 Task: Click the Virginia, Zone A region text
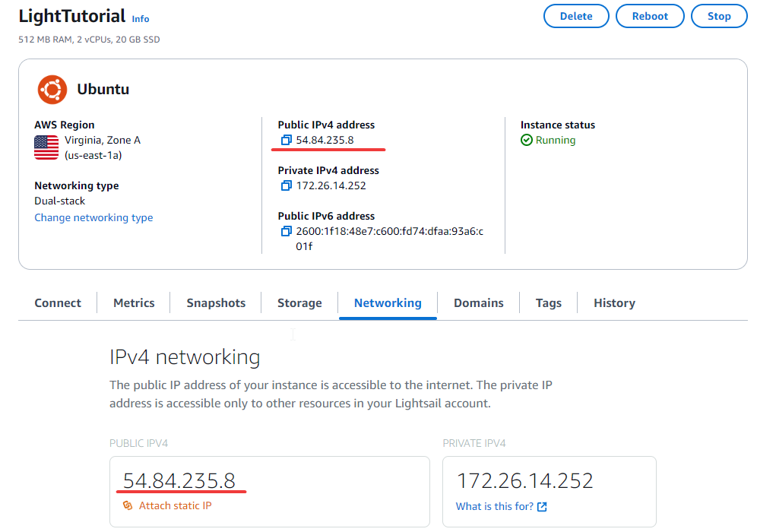(103, 140)
